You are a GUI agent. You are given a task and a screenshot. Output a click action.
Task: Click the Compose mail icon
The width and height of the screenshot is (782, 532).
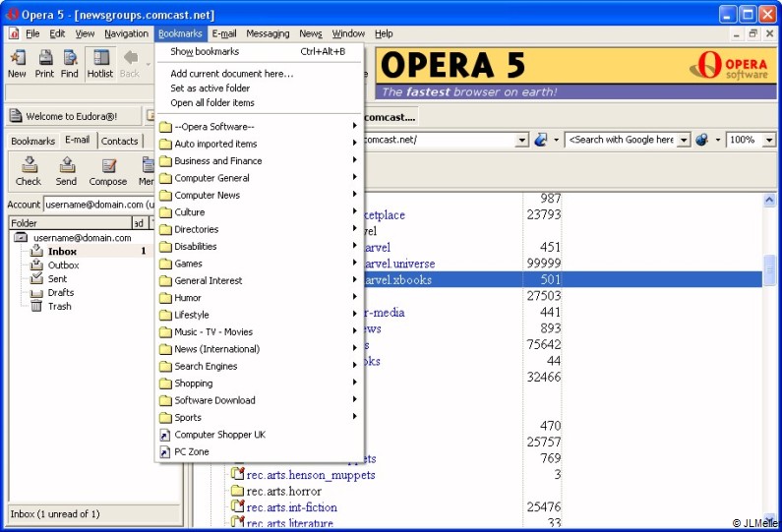point(108,171)
